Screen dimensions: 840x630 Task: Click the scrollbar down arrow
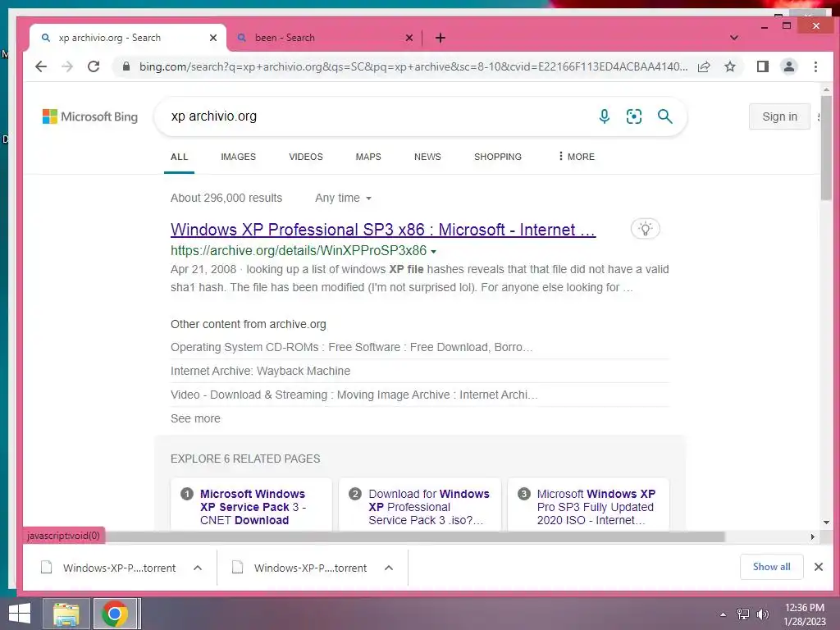[x=826, y=522]
